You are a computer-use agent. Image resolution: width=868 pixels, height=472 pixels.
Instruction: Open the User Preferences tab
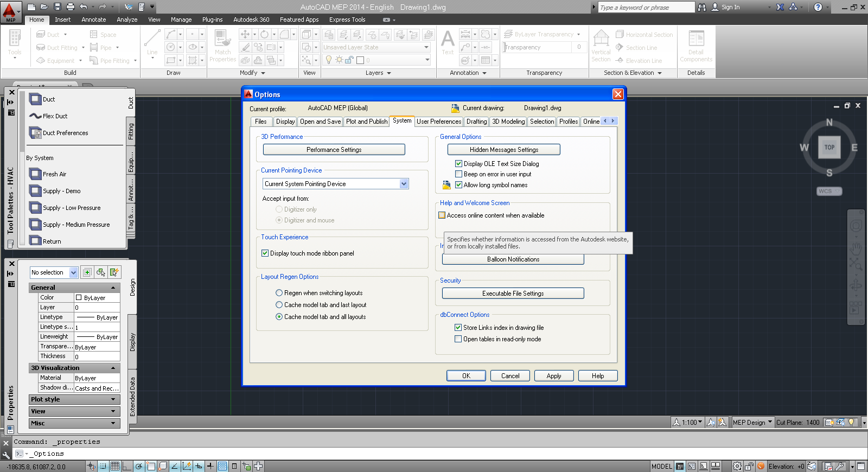click(x=439, y=122)
